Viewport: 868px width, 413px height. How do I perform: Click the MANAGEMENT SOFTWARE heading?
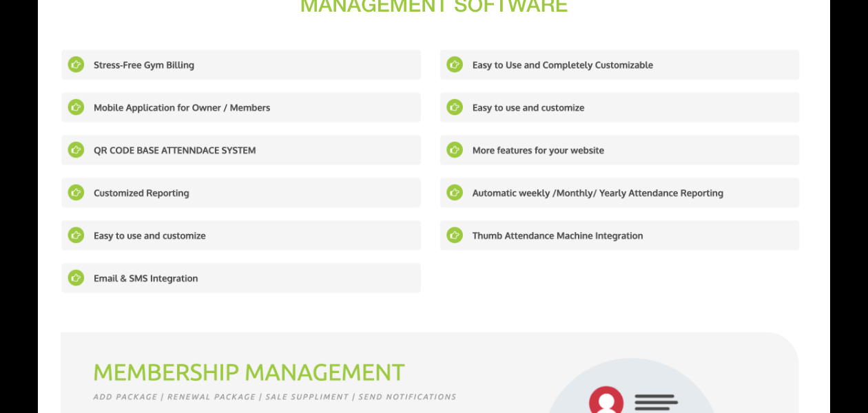click(433, 6)
